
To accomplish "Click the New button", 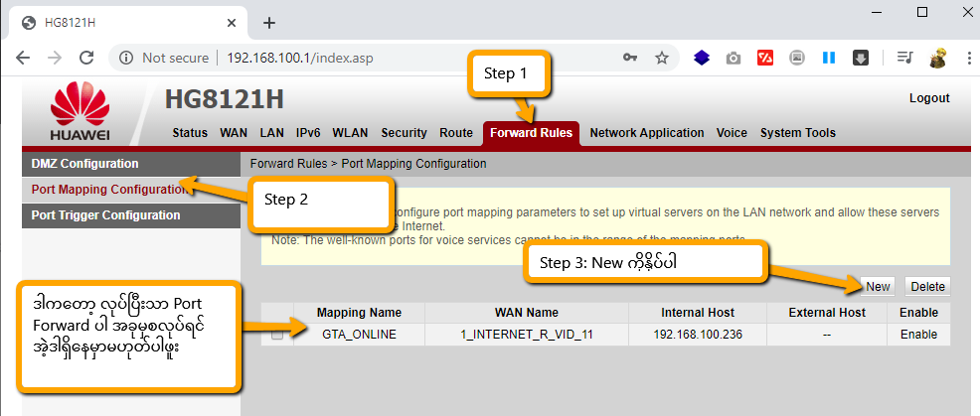I will [x=878, y=287].
